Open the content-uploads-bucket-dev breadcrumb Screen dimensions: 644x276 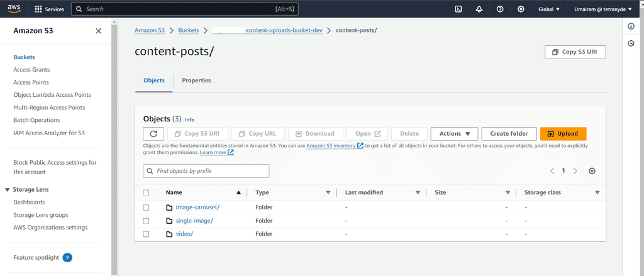pos(267,30)
